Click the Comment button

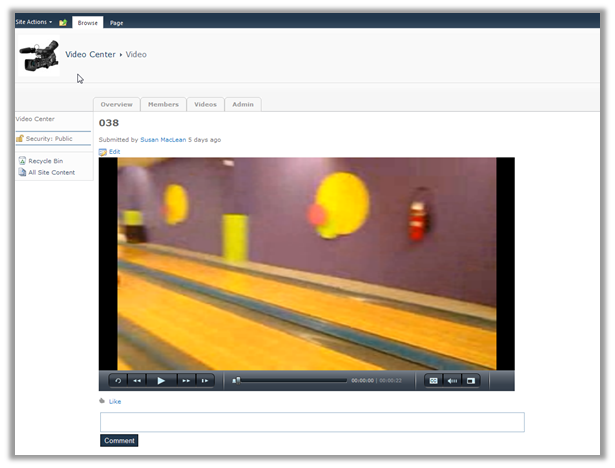tap(119, 440)
